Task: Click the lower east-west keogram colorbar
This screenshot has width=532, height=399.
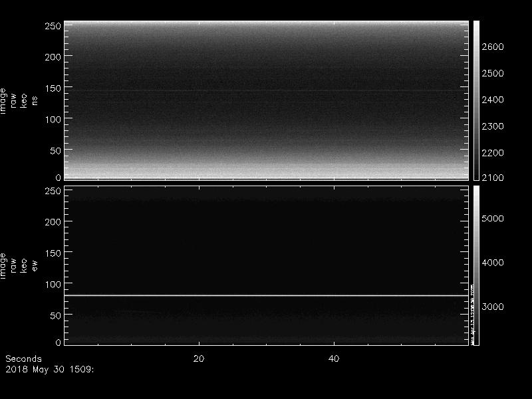Action: 476,265
